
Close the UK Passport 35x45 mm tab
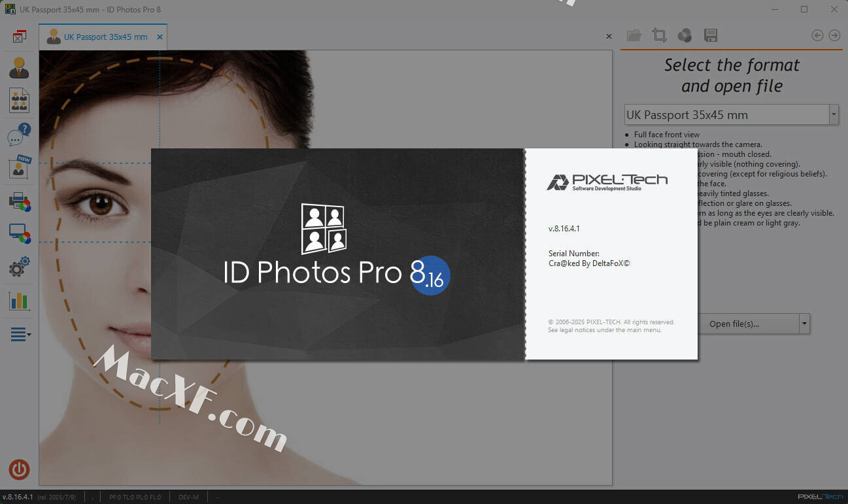point(160,37)
